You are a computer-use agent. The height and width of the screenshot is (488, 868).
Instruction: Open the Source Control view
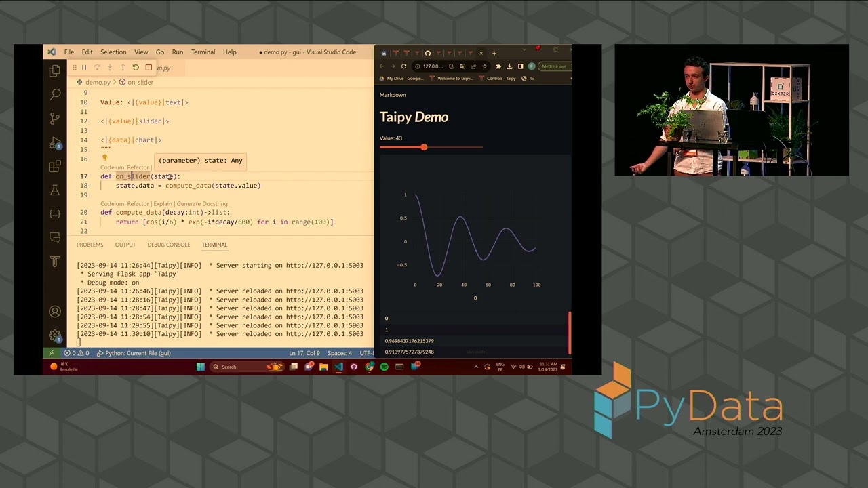[55, 118]
